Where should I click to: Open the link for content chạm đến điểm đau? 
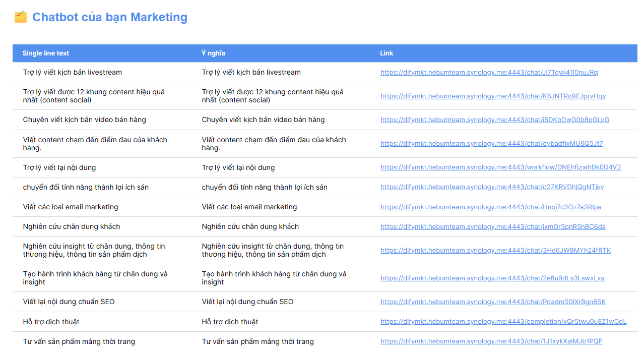[x=491, y=144]
